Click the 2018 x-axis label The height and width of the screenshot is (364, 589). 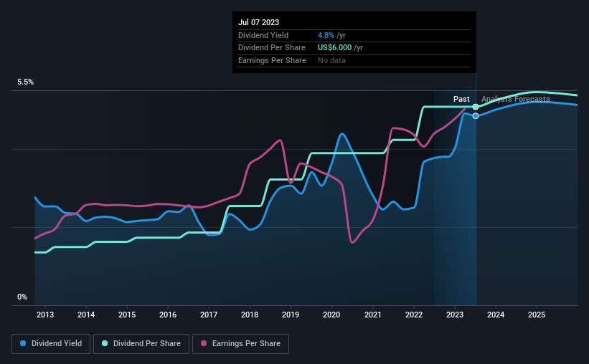(250, 315)
